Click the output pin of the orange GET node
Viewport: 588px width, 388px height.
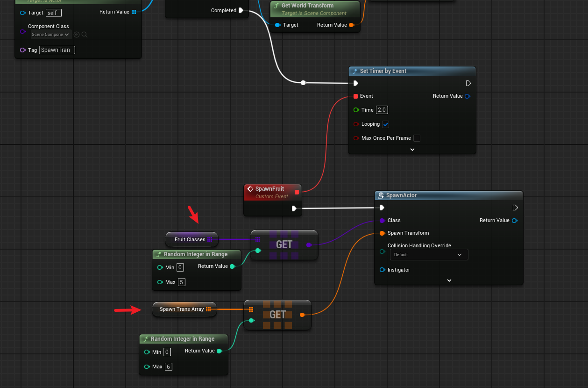pos(302,315)
